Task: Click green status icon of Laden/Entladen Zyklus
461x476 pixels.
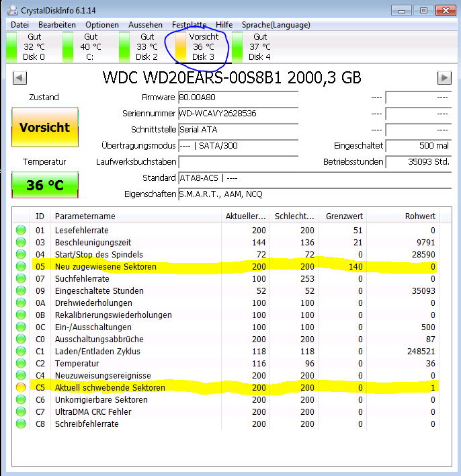Action: pos(21,351)
